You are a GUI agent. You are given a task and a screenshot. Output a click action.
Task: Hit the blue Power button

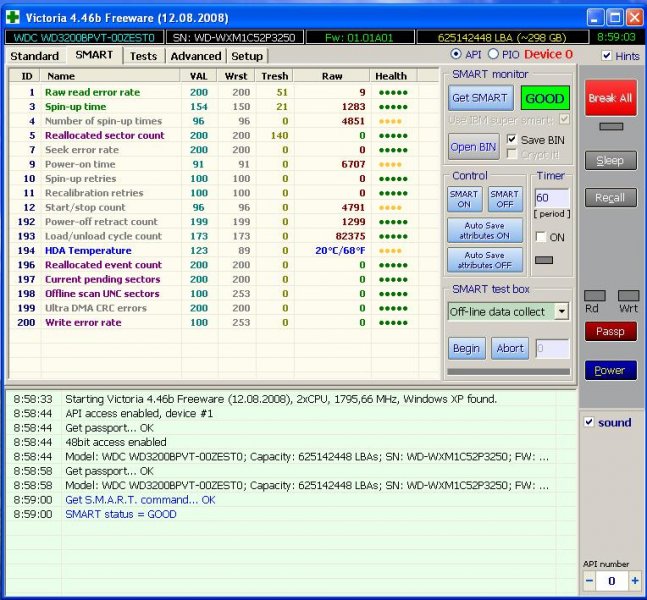610,370
